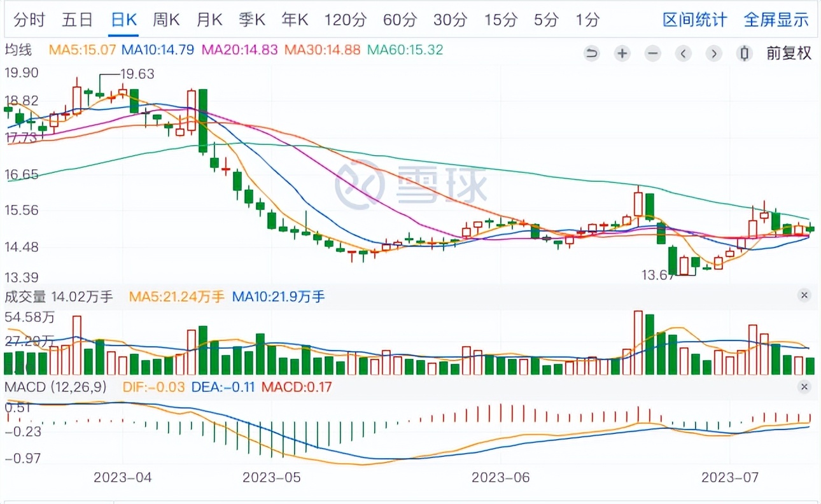This screenshot has height=504, width=821.
Task: Select the 1分 interval tab
Action: (x=587, y=20)
